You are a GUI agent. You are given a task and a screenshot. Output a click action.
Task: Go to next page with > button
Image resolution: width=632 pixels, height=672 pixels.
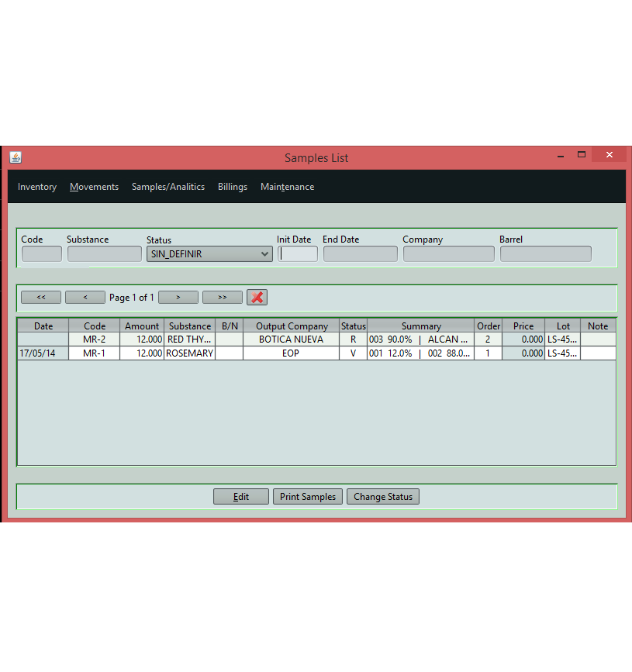click(x=178, y=297)
